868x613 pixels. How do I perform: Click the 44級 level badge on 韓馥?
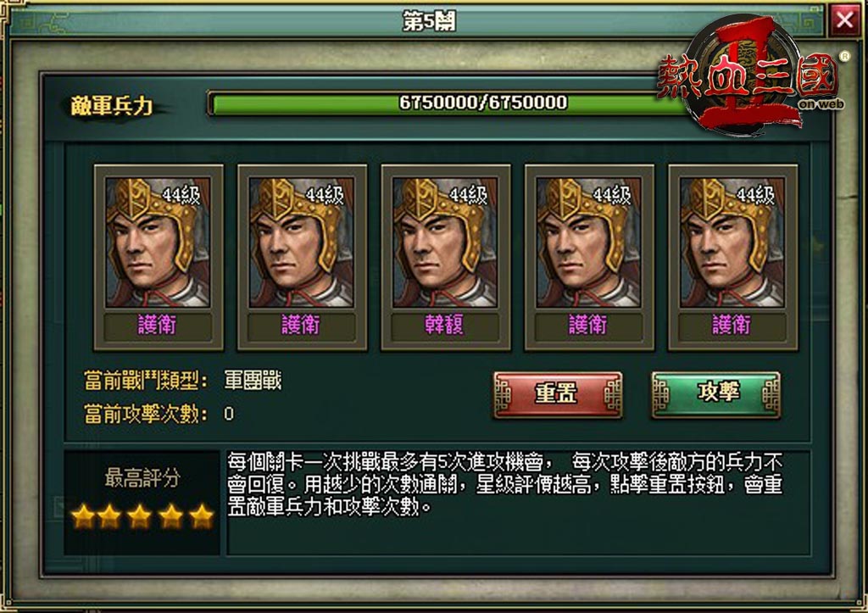click(x=469, y=196)
